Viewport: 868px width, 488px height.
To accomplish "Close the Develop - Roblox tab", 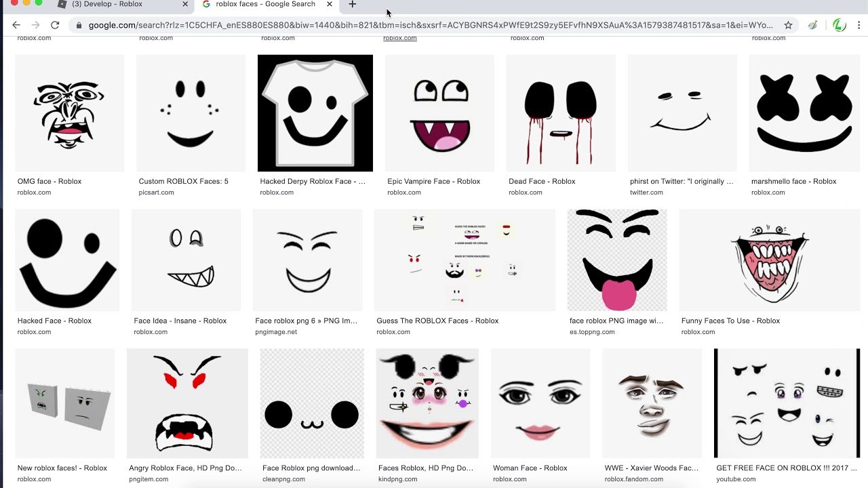I will click(x=185, y=4).
